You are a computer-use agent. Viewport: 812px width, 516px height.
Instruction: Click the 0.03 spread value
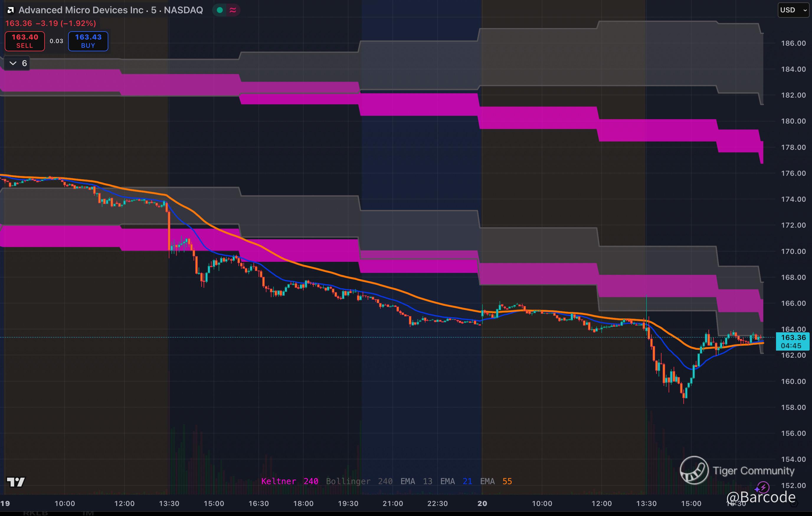click(x=56, y=41)
